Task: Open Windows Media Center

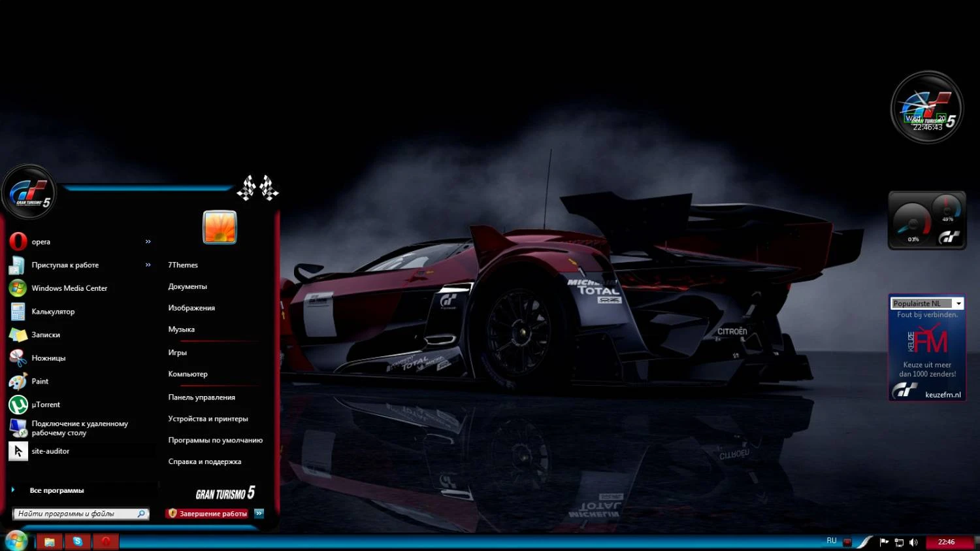Action: point(69,288)
